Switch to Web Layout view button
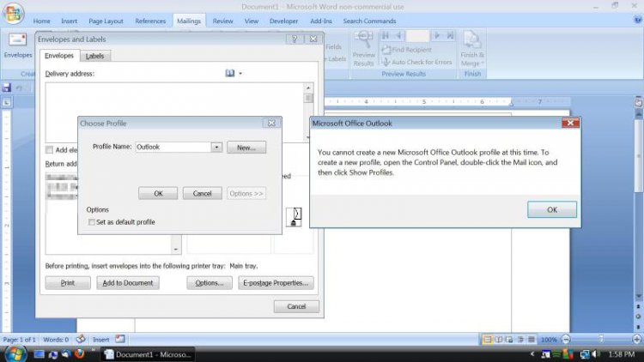This screenshot has width=644, height=362. pyautogui.click(x=509, y=340)
